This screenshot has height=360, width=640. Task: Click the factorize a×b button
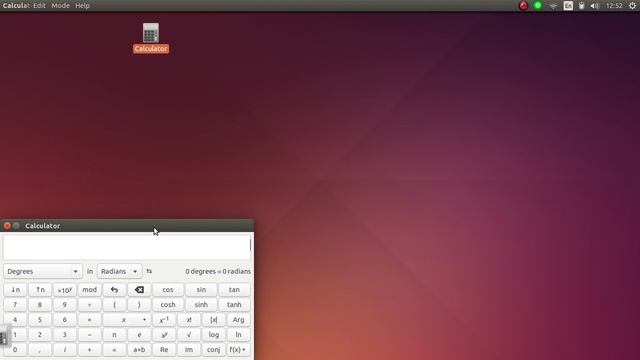coord(139,349)
